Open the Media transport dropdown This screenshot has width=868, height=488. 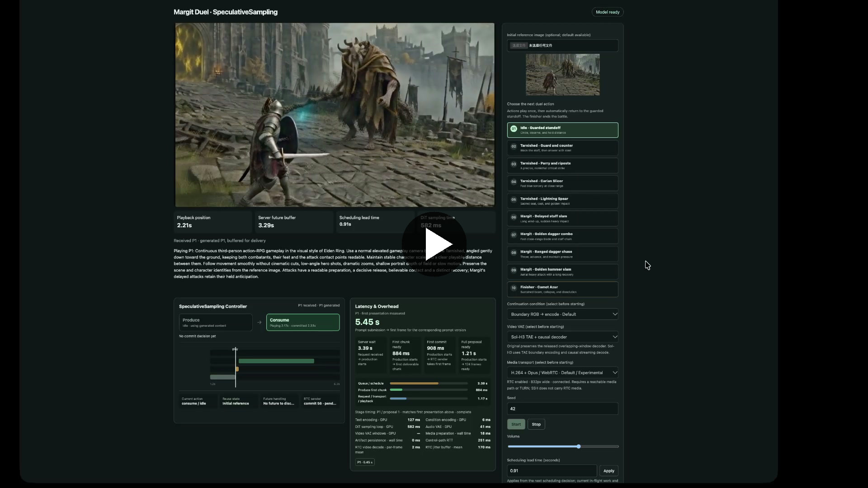[x=562, y=372]
